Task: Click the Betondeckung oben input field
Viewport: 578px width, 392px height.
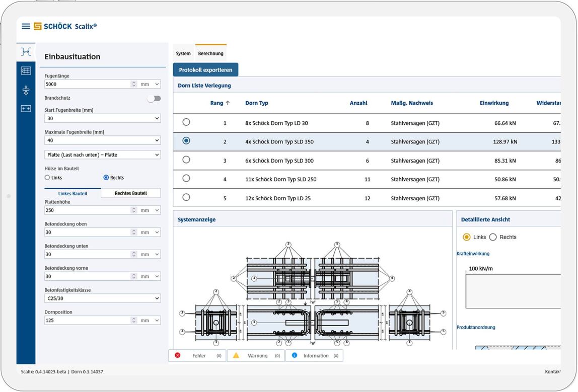Action: (88, 232)
